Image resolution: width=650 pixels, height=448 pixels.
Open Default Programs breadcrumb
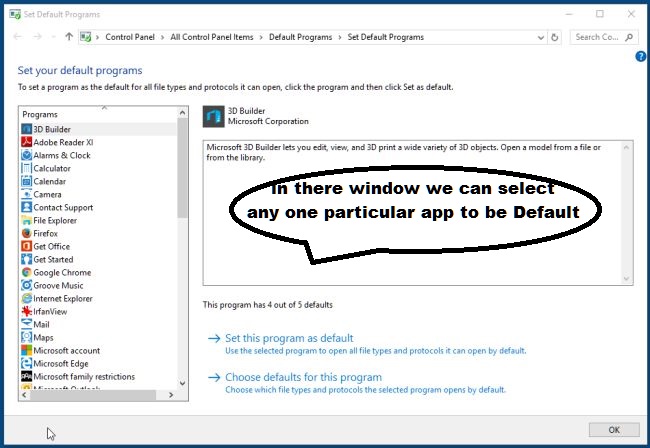301,37
